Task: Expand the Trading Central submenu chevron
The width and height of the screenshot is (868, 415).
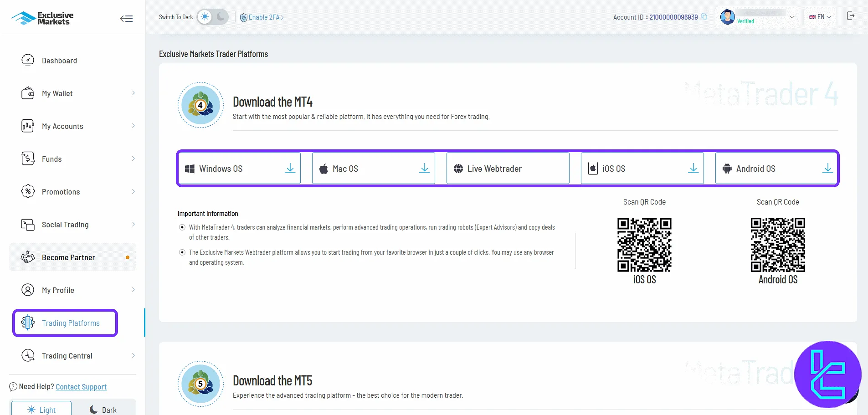Action: pos(133,356)
